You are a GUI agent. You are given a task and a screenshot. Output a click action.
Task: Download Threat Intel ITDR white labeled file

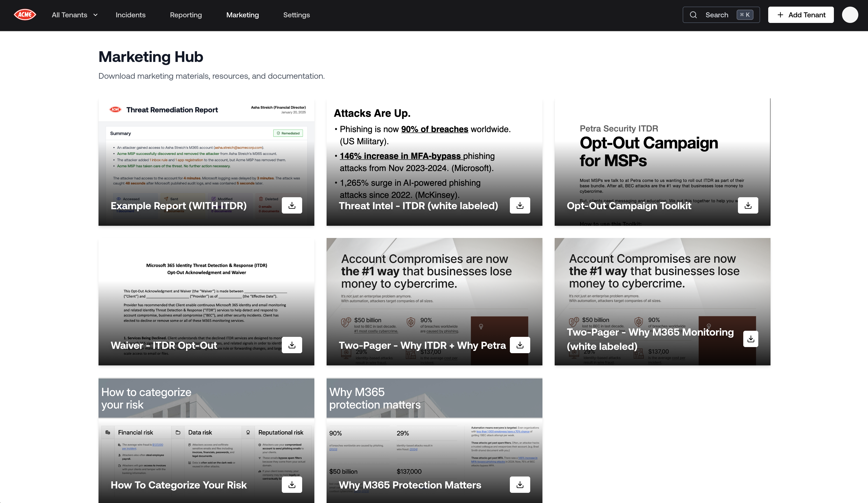520,205
